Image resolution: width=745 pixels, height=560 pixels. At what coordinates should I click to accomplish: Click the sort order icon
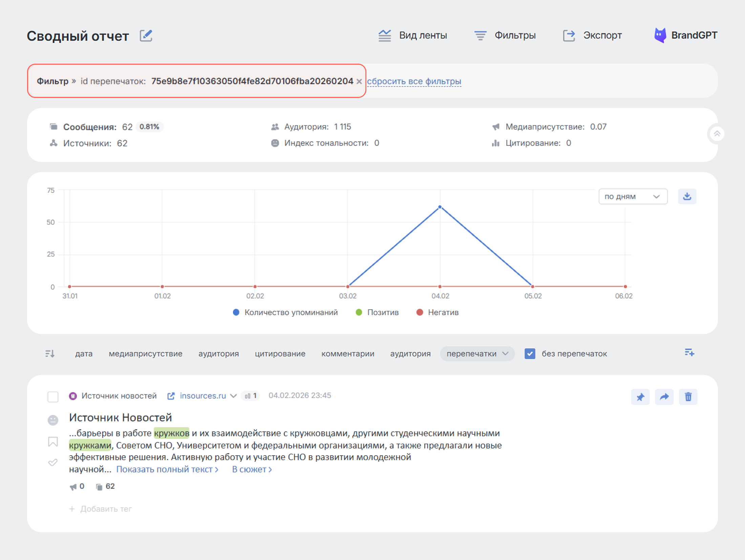pos(50,354)
